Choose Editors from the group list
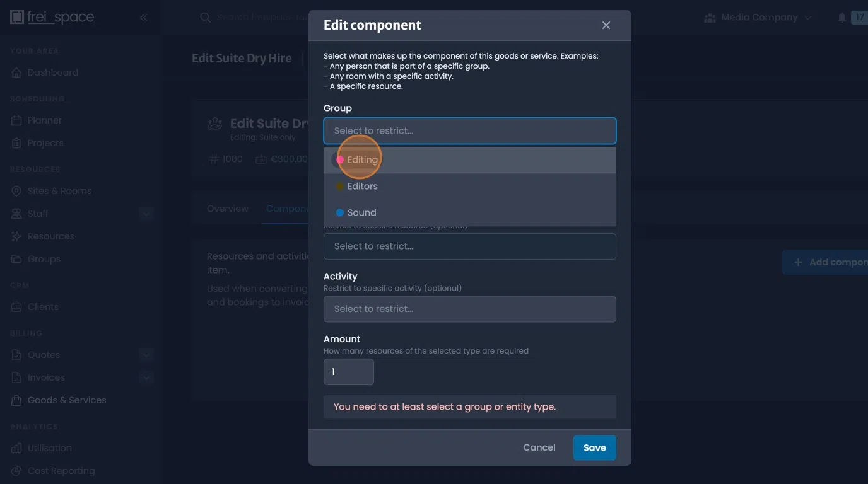Image resolution: width=868 pixels, height=484 pixels. tap(363, 186)
